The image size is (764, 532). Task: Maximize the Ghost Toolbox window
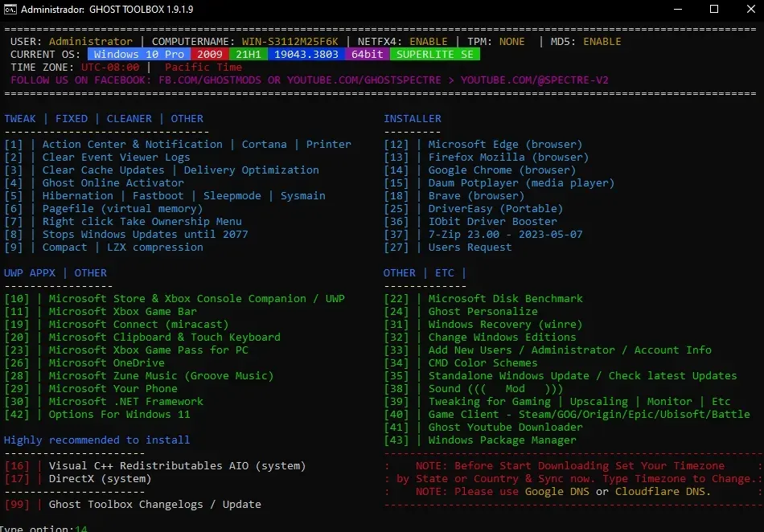pyautogui.click(x=714, y=9)
